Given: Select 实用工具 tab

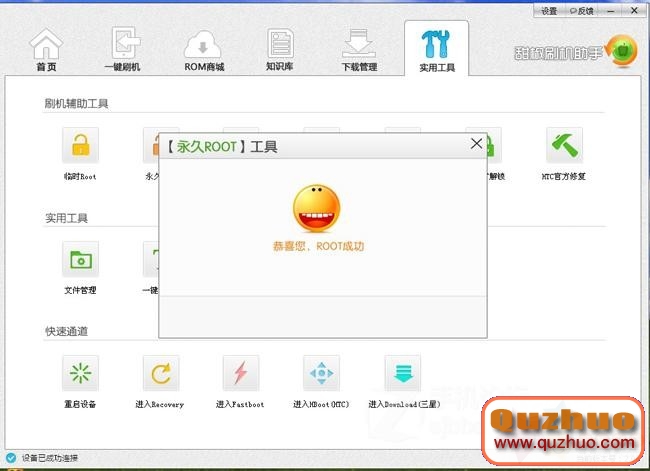Looking at the screenshot, I should 437,51.
